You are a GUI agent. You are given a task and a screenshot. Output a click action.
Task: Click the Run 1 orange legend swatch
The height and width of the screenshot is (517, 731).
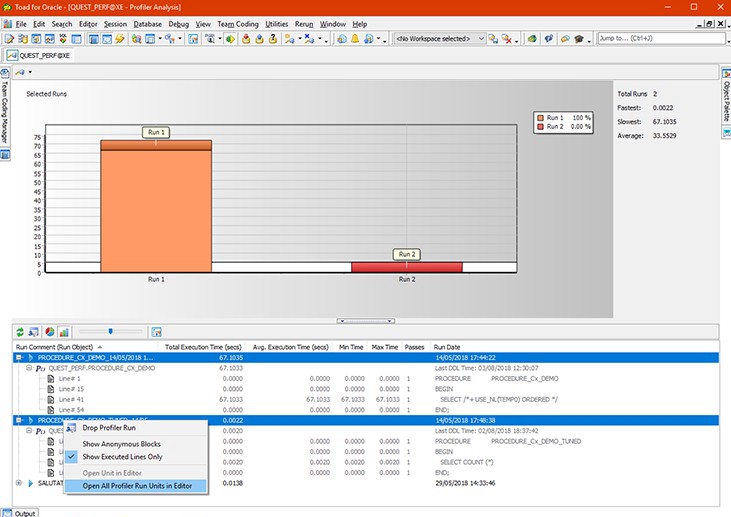point(540,118)
